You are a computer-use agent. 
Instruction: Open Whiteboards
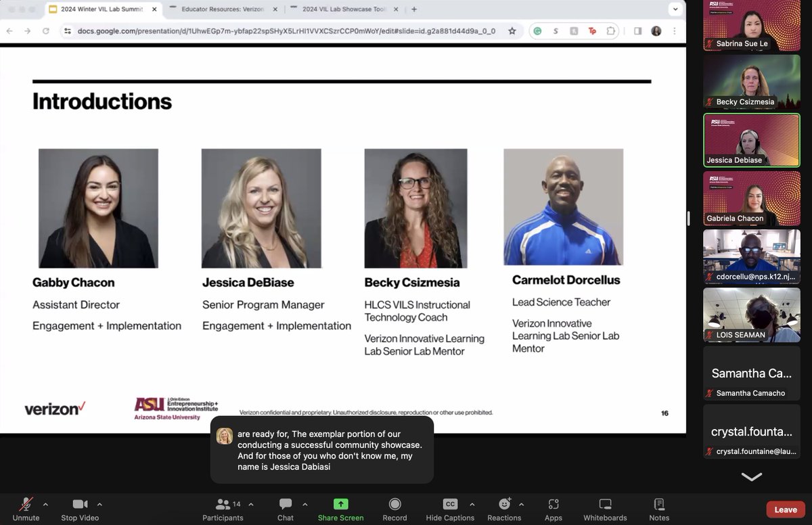coord(605,509)
